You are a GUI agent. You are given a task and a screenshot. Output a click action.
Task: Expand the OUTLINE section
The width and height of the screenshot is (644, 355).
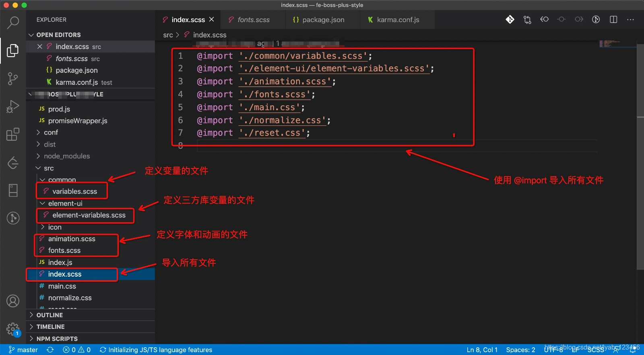pos(91,315)
